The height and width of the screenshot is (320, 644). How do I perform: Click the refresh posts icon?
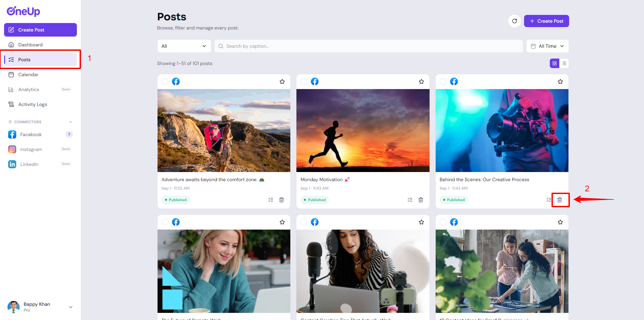coord(514,21)
